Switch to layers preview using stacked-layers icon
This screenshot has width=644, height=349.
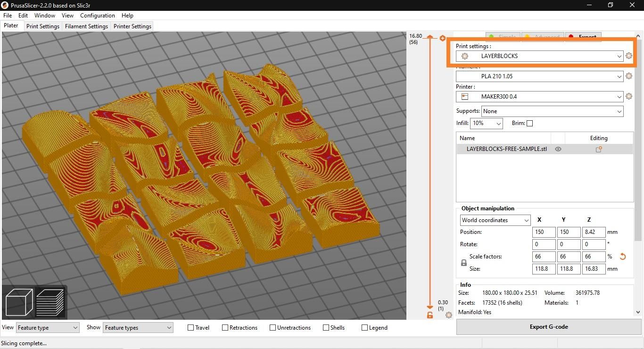click(50, 302)
